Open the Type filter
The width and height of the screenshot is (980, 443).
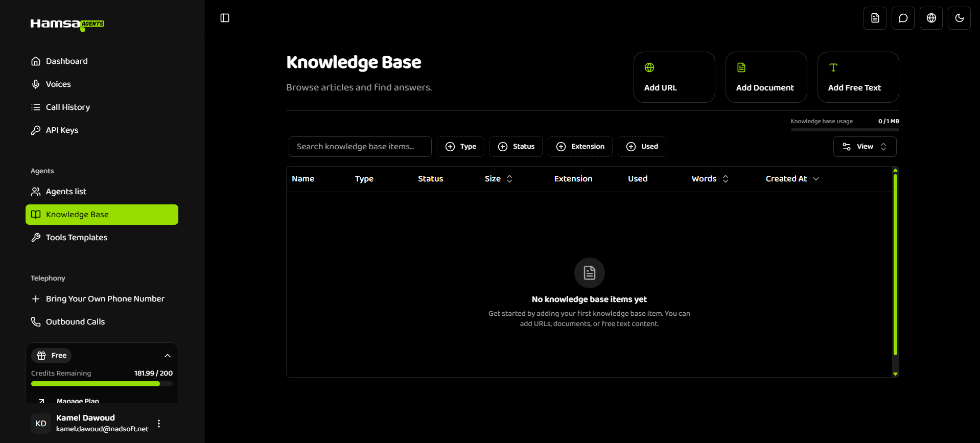pos(460,147)
